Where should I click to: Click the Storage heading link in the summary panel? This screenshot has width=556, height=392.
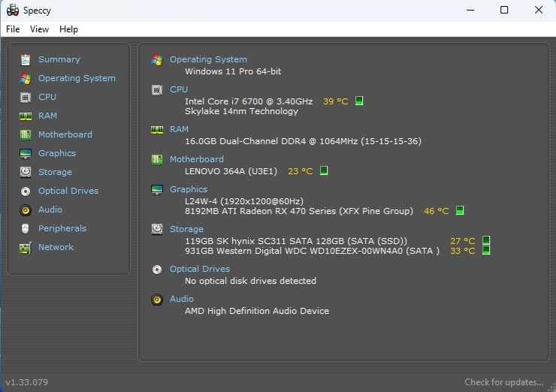(x=186, y=229)
